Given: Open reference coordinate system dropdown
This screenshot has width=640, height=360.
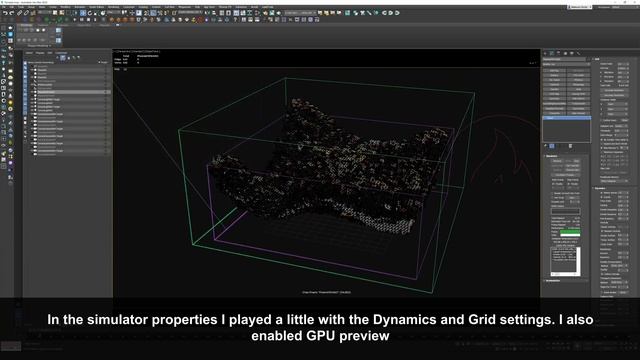Looking at the screenshot, I should pos(113,13).
